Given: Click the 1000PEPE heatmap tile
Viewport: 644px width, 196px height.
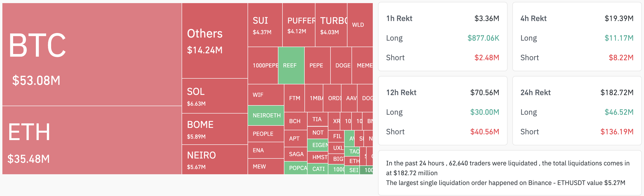Looking at the screenshot, I should pyautogui.click(x=263, y=65).
